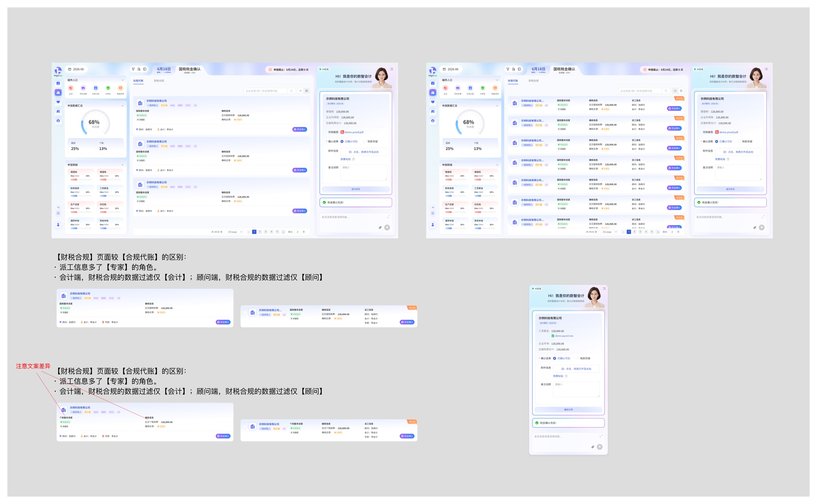The height and width of the screenshot is (504, 817).
Task: Open the filter funnel icon in card-view screen
Action: (x=133, y=69)
